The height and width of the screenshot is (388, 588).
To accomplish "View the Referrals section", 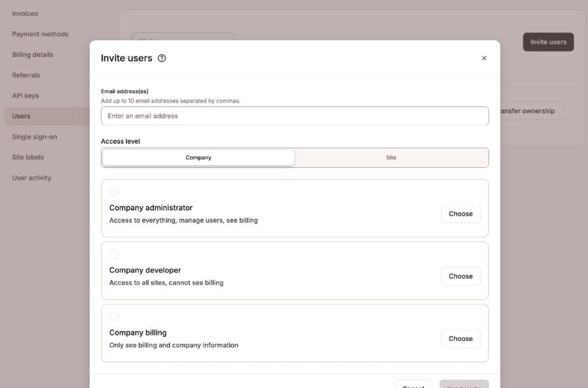I will point(26,75).
